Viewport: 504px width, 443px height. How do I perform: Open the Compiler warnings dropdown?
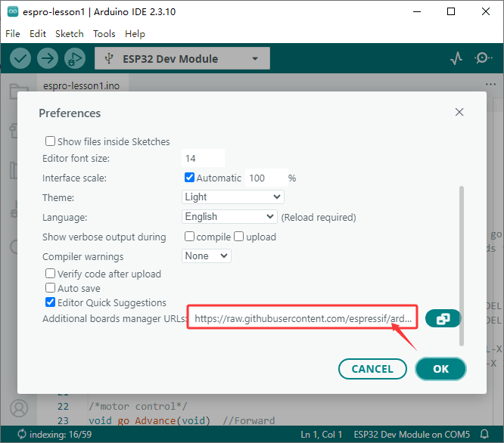207,256
